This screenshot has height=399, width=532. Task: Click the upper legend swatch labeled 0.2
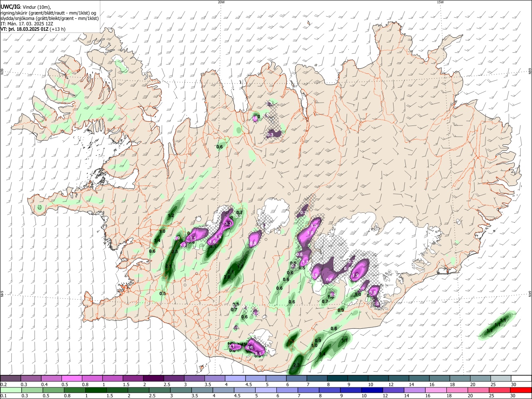(x=10, y=379)
